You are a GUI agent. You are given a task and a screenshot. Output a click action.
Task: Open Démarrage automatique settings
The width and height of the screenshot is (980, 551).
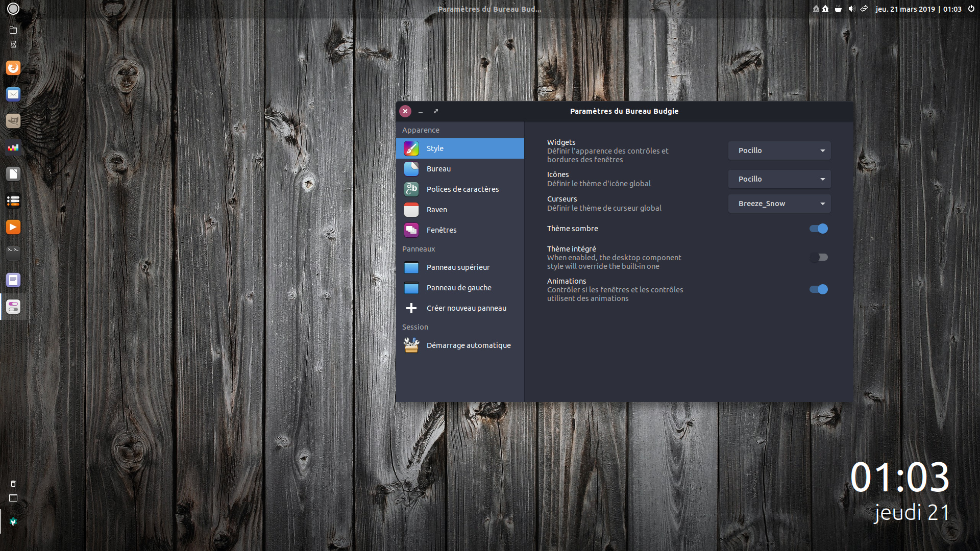(468, 345)
